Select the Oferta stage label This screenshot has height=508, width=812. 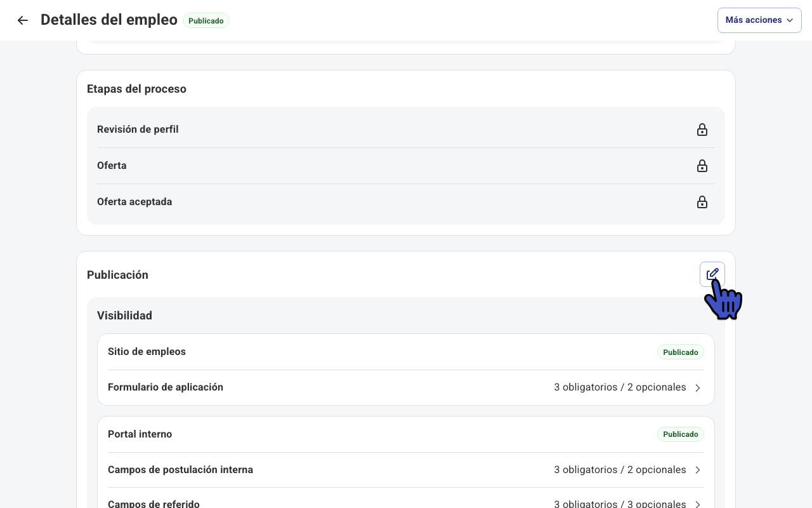click(112, 166)
